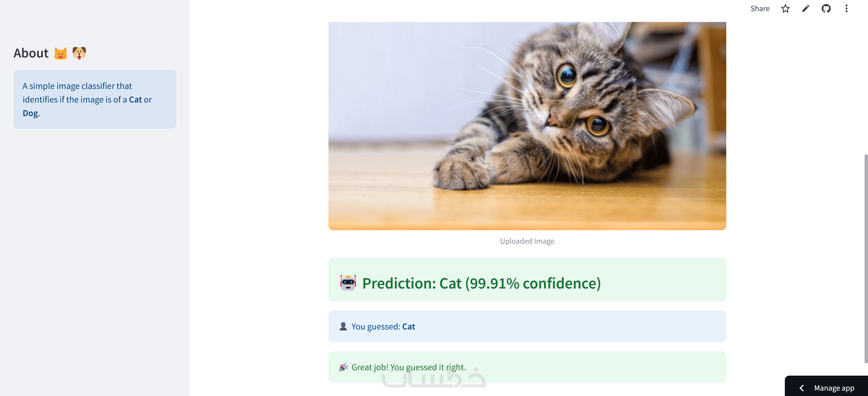Star this app with the favorite icon

tap(785, 9)
